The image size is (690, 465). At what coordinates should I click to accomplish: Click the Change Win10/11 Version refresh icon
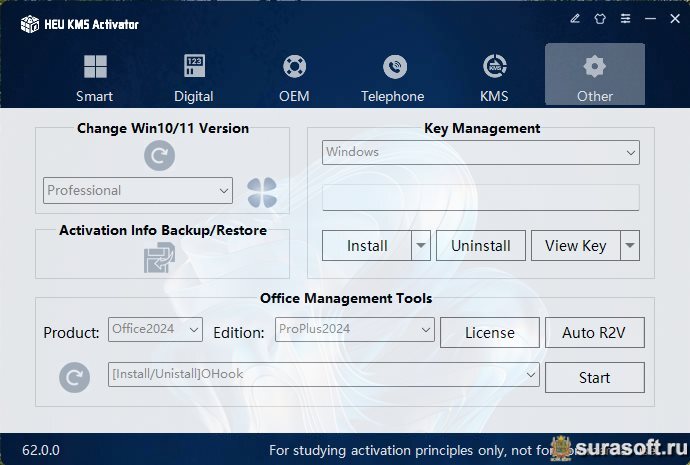point(159,156)
